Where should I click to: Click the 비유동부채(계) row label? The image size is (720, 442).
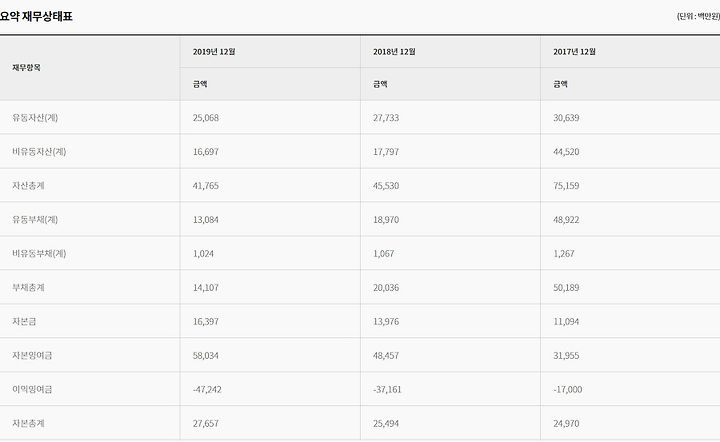click(x=39, y=254)
